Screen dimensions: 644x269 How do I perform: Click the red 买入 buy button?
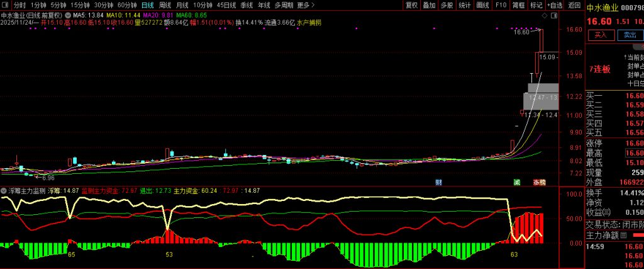coord(601,35)
